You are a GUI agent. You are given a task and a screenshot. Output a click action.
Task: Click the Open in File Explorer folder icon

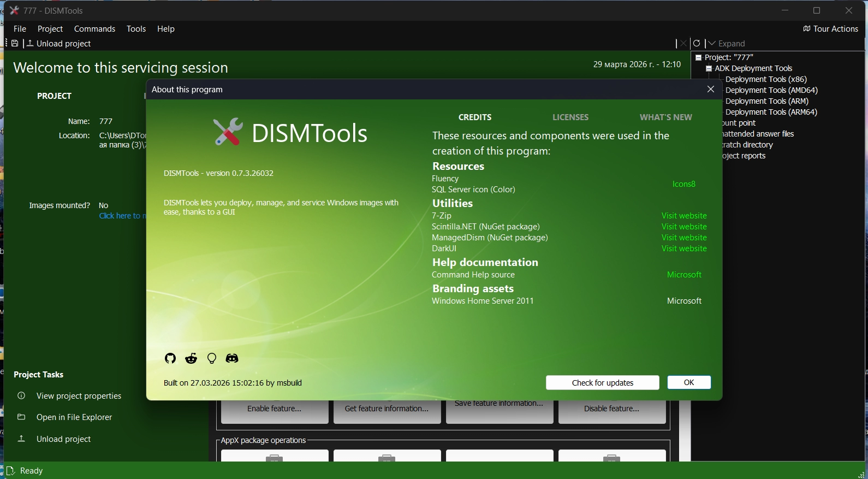pyautogui.click(x=21, y=417)
